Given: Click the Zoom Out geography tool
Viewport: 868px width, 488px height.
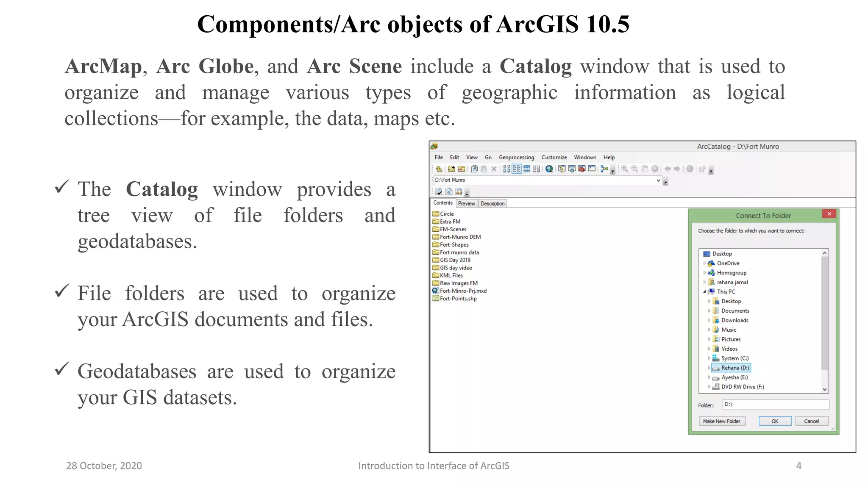Looking at the screenshot, I should (x=634, y=169).
